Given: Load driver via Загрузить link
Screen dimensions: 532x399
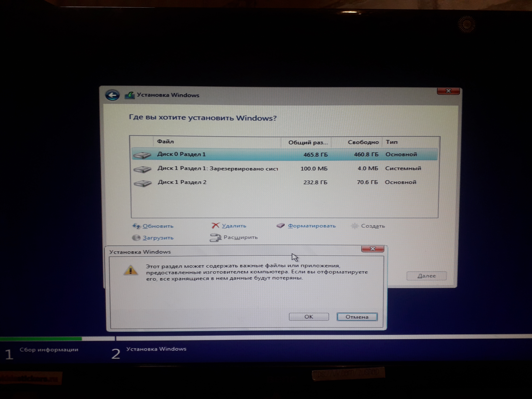Looking at the screenshot, I should tap(158, 238).
